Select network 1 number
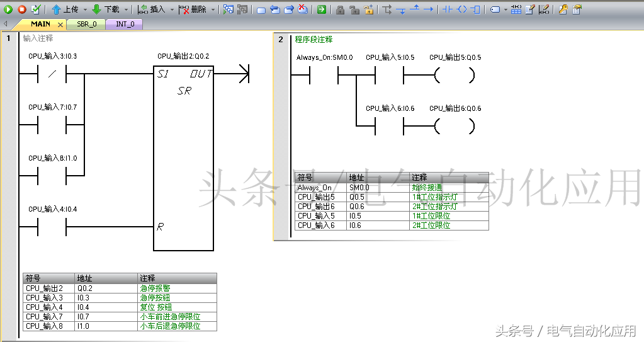 click(x=8, y=38)
